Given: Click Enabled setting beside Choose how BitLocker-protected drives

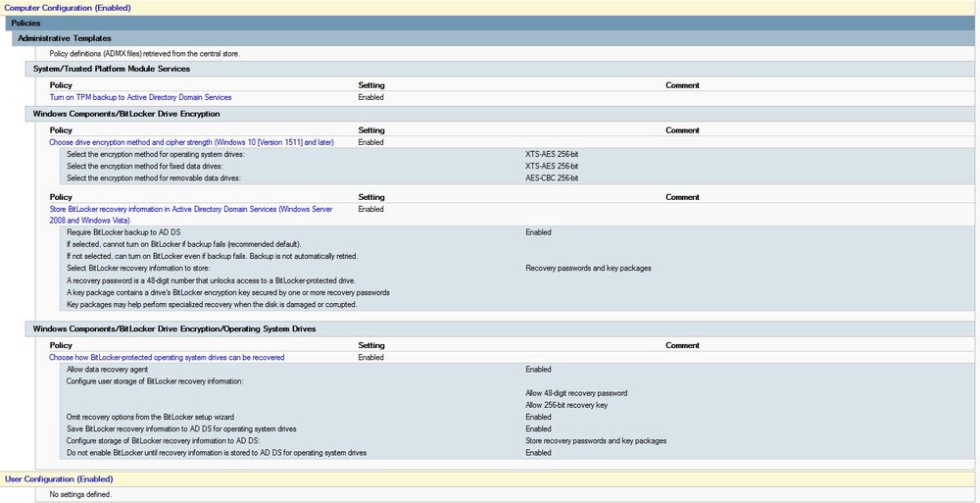Looking at the screenshot, I should pos(370,357).
